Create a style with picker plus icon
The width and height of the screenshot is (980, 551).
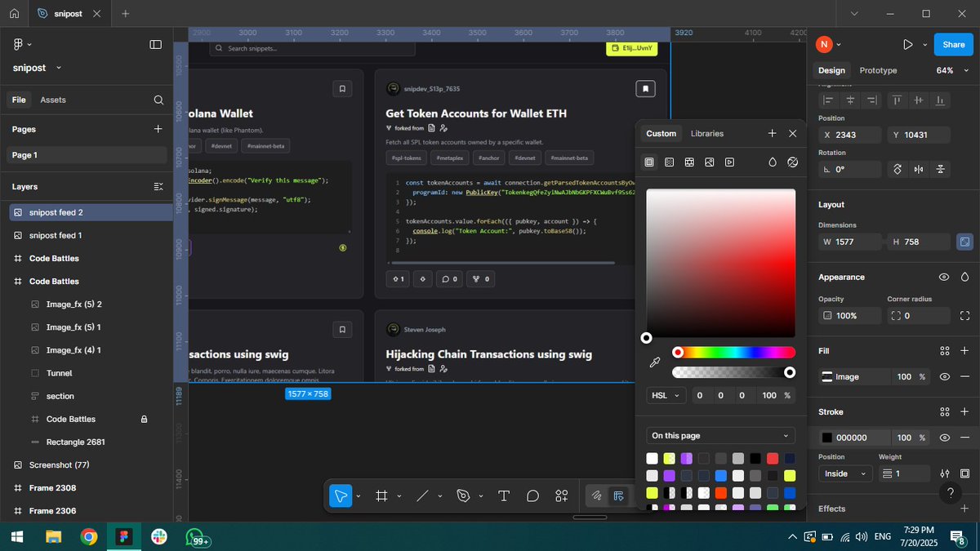coord(772,133)
